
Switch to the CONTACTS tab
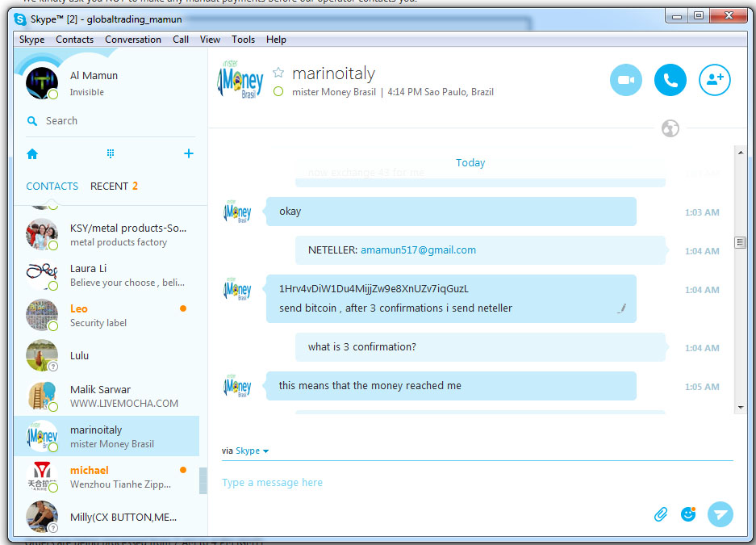pyautogui.click(x=52, y=187)
